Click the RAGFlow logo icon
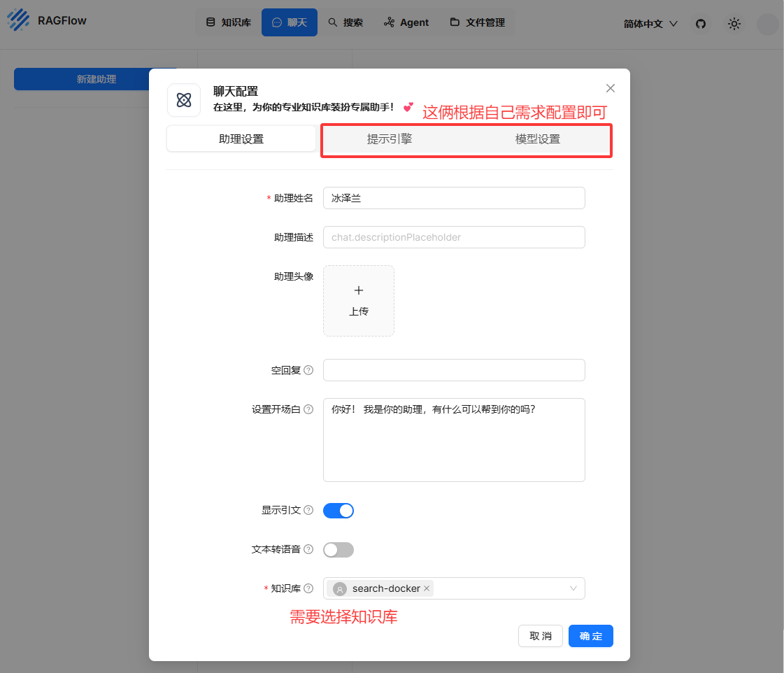Screen dimensions: 784x673 pos(19,20)
